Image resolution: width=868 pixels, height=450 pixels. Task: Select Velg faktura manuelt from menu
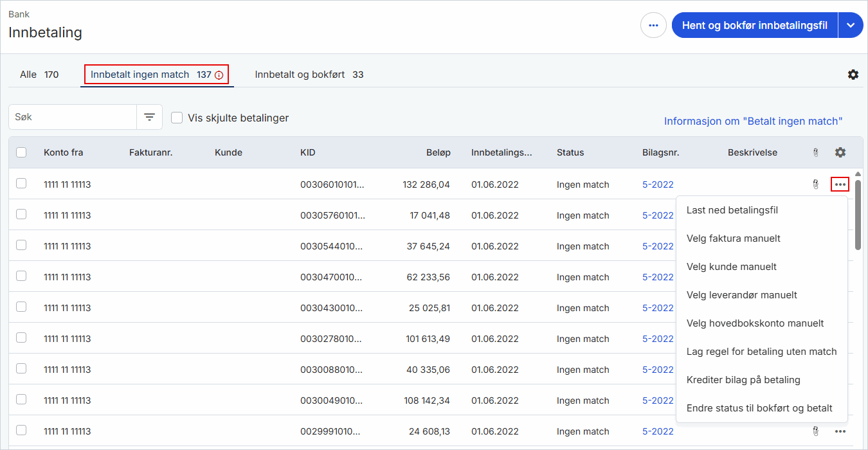click(x=734, y=239)
